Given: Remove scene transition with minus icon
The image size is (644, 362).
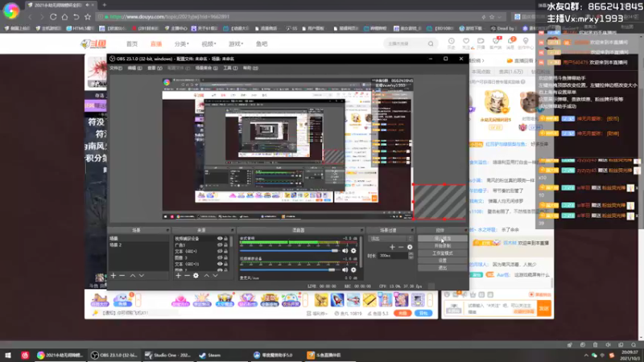Looking at the screenshot, I should tap(401, 247).
